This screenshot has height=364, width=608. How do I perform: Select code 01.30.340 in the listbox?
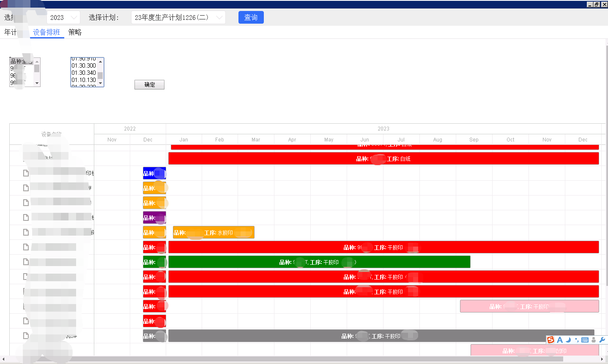click(x=84, y=73)
